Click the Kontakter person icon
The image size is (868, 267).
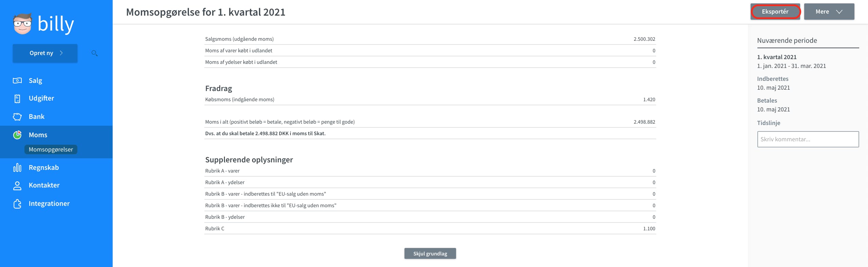click(17, 185)
